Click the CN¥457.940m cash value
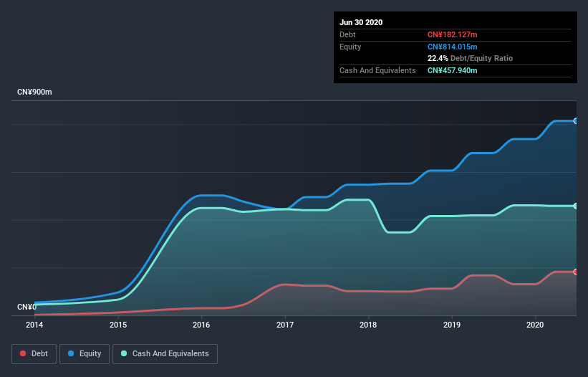Viewport: 588px width, 377px height. 452,70
